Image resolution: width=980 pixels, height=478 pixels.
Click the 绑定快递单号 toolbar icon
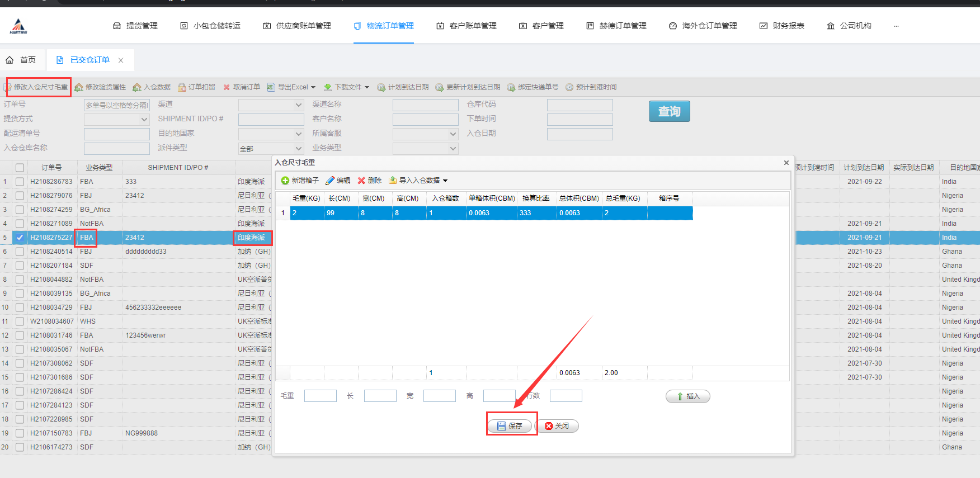pos(511,87)
